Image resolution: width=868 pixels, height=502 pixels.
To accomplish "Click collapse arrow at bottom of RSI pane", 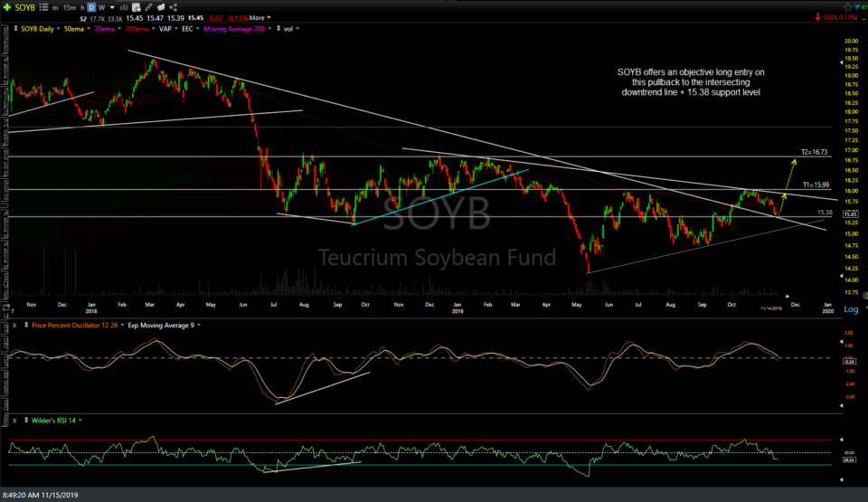I will click(x=842, y=479).
